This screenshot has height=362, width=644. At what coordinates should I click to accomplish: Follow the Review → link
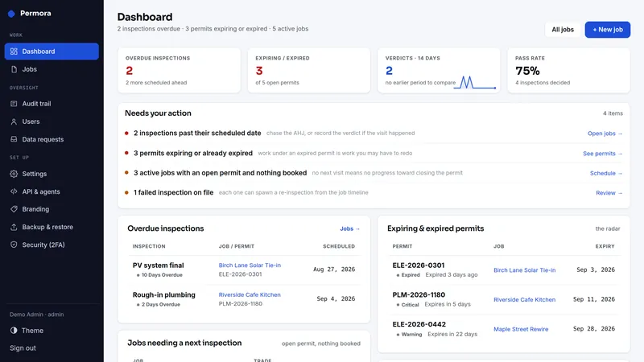tap(609, 193)
